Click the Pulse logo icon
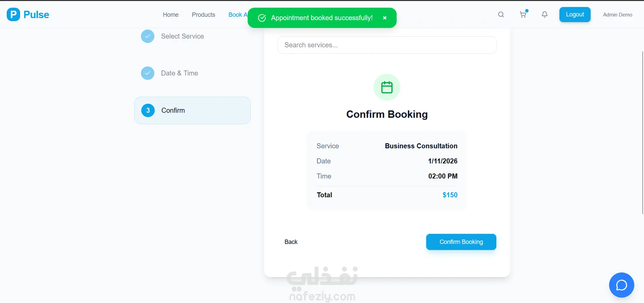The image size is (644, 303). coord(13,14)
